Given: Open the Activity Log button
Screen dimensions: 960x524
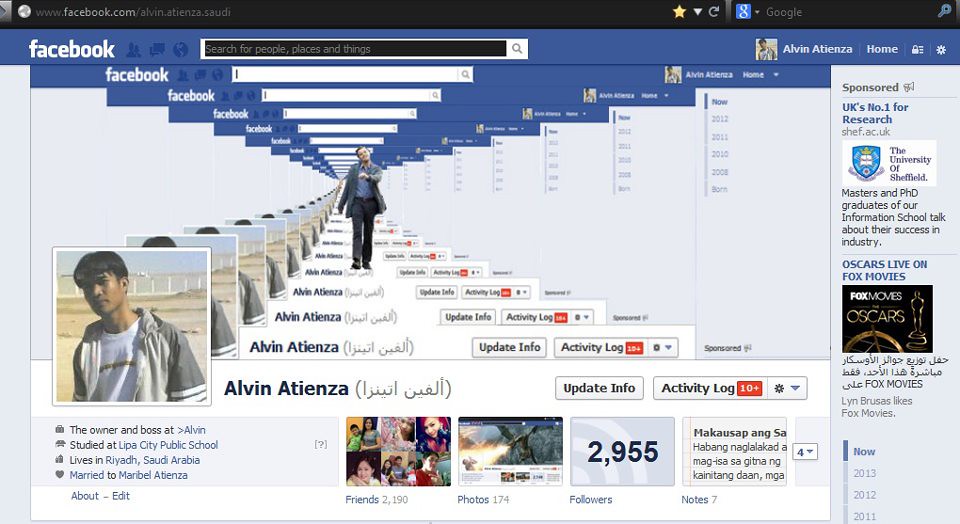Looking at the screenshot, I should pos(709,388).
